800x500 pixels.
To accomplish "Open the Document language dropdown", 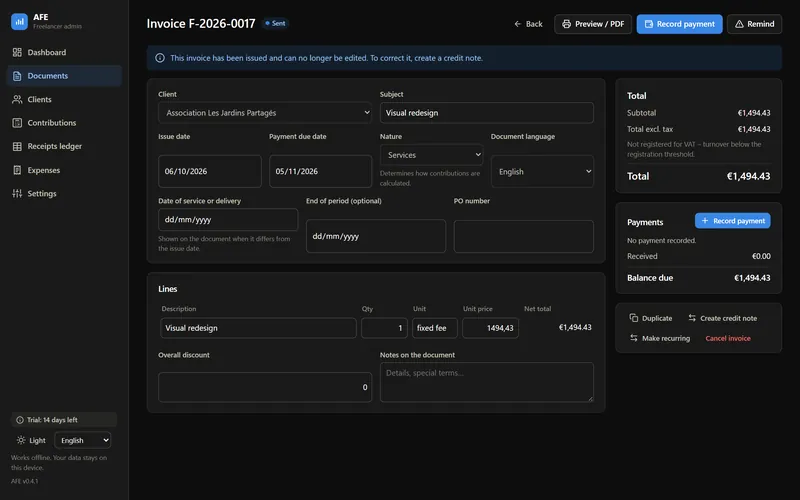I will pos(542,171).
